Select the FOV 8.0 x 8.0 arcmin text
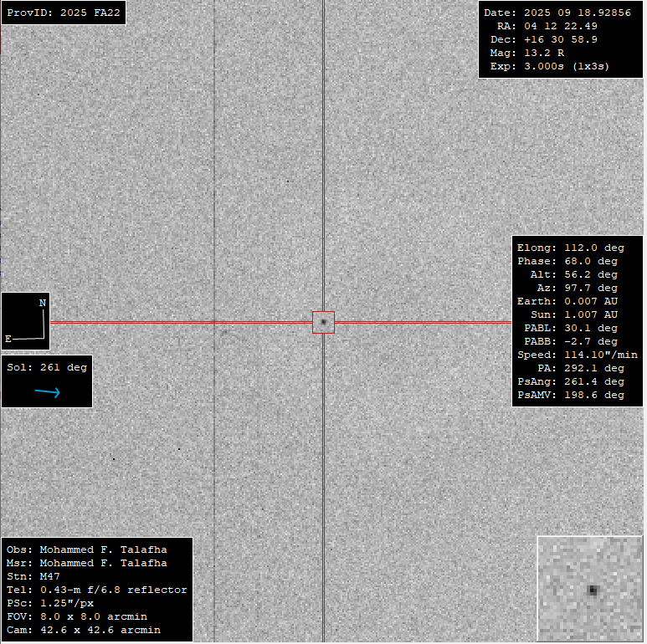The width and height of the screenshot is (647, 644). pyautogui.click(x=76, y=616)
